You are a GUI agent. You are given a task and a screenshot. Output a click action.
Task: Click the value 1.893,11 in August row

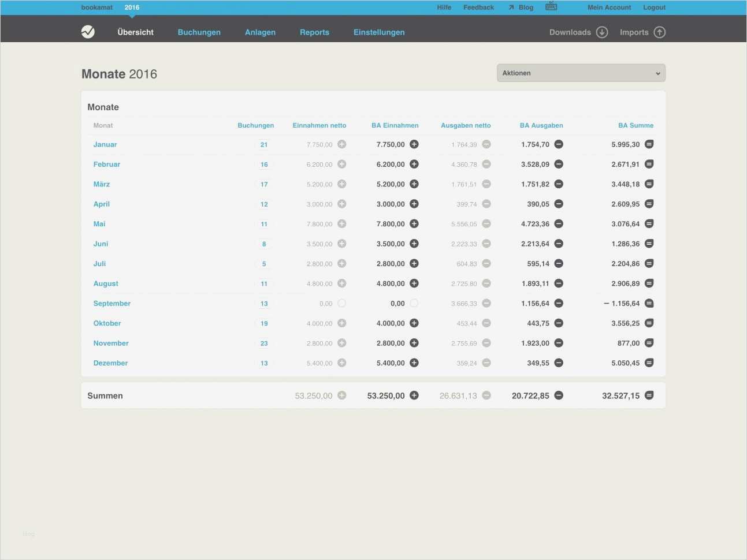tap(536, 283)
